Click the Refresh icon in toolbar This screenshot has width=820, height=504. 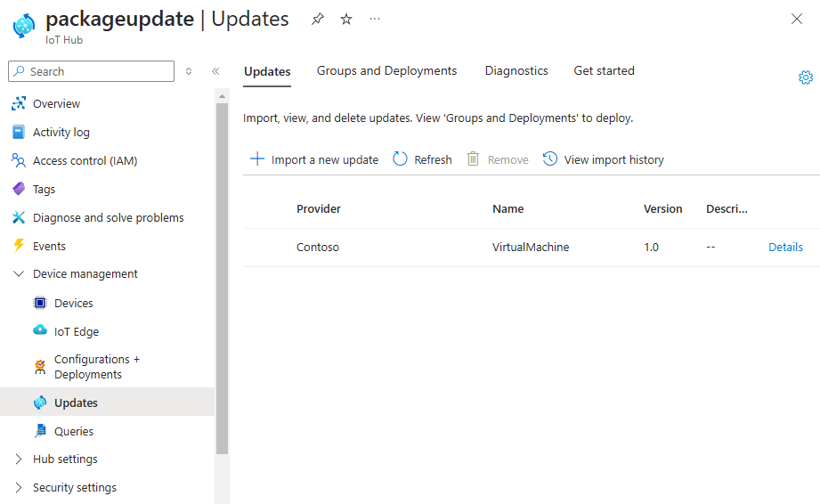point(401,159)
